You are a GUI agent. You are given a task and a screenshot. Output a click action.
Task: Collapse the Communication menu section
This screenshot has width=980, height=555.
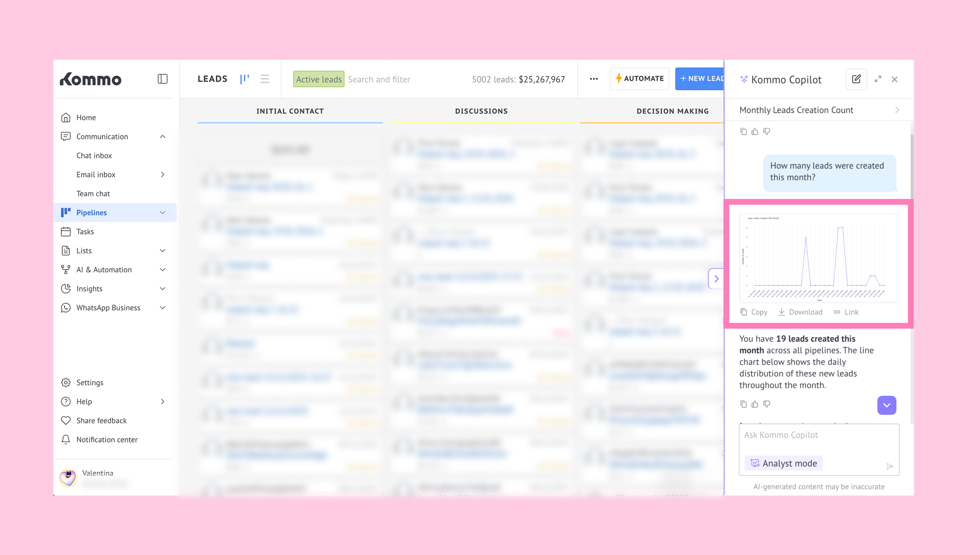163,137
